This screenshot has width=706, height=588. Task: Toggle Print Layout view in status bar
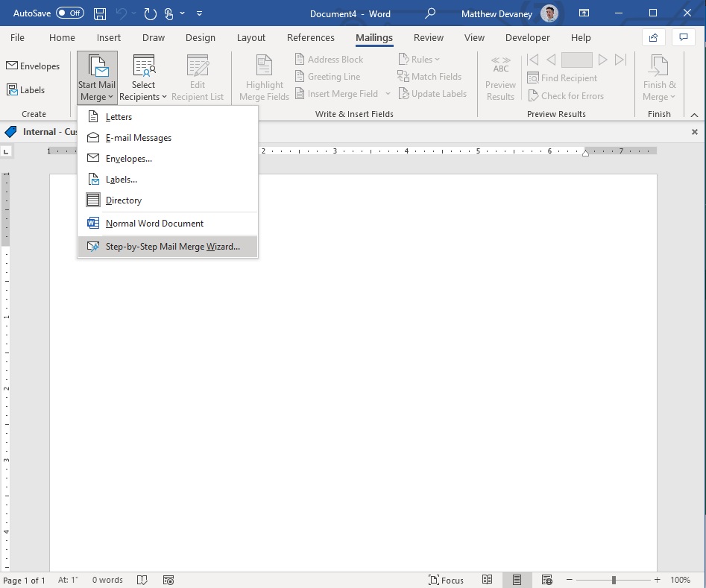pyautogui.click(x=517, y=580)
